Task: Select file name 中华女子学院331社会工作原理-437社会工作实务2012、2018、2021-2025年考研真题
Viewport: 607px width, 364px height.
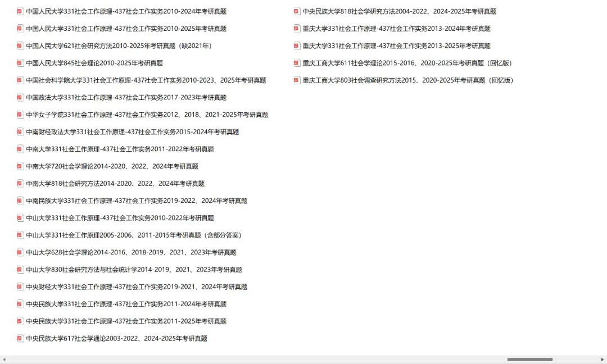Action: (x=147, y=115)
